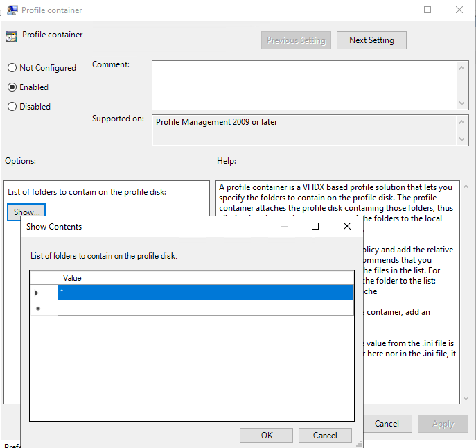Click the Value column header
This screenshot has width=476, height=448.
click(x=205, y=278)
